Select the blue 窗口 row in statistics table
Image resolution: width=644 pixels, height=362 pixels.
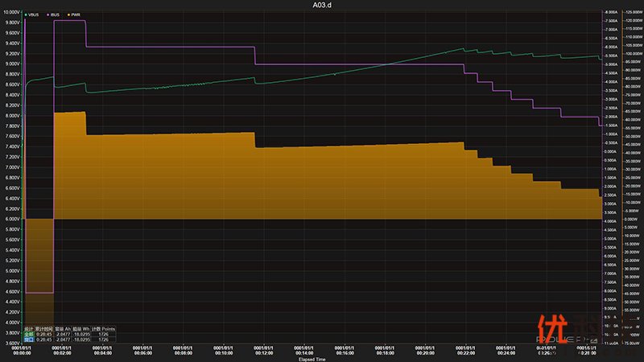coord(29,339)
